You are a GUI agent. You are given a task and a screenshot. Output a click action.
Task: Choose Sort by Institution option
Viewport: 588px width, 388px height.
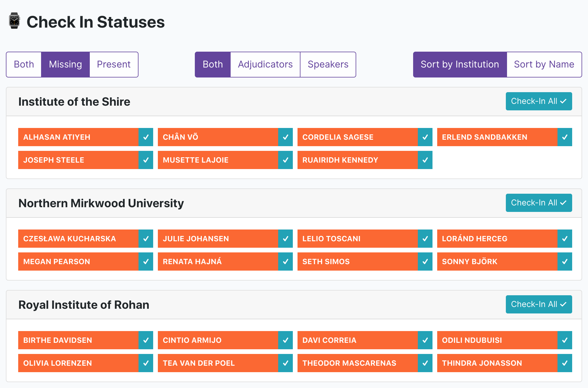point(460,65)
